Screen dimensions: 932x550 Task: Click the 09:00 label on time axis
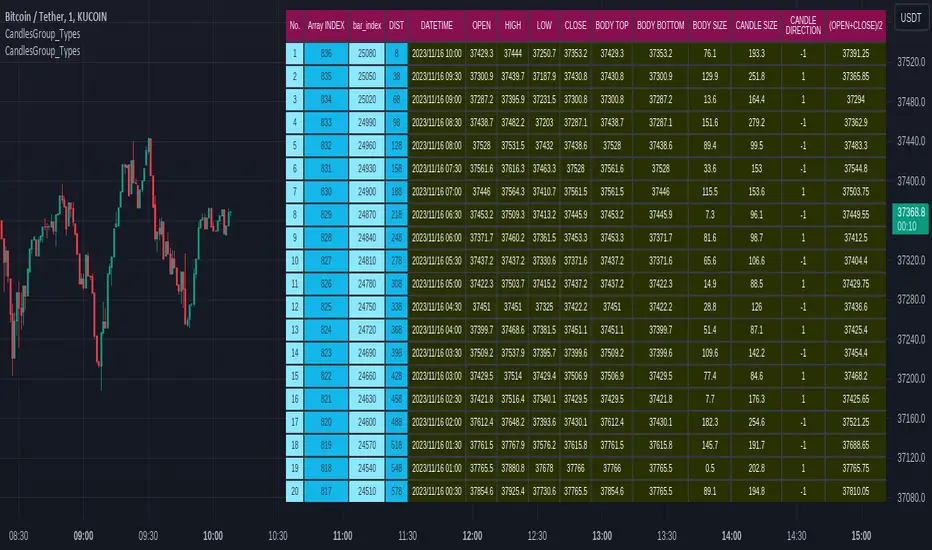86,535
